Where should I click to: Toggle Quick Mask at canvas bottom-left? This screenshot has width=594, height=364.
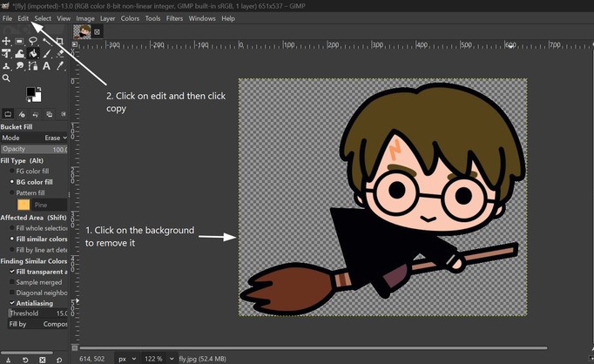(75, 347)
